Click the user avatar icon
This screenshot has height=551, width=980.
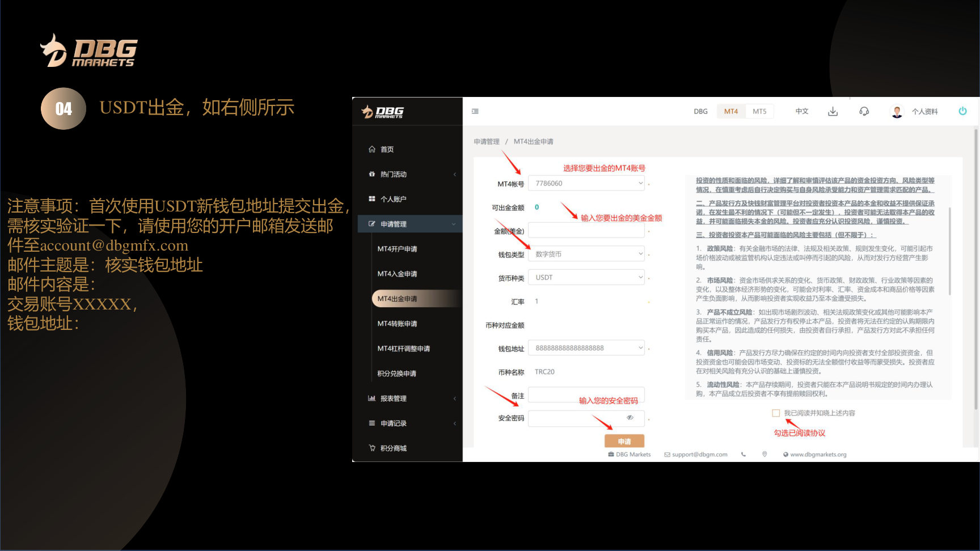coord(897,112)
